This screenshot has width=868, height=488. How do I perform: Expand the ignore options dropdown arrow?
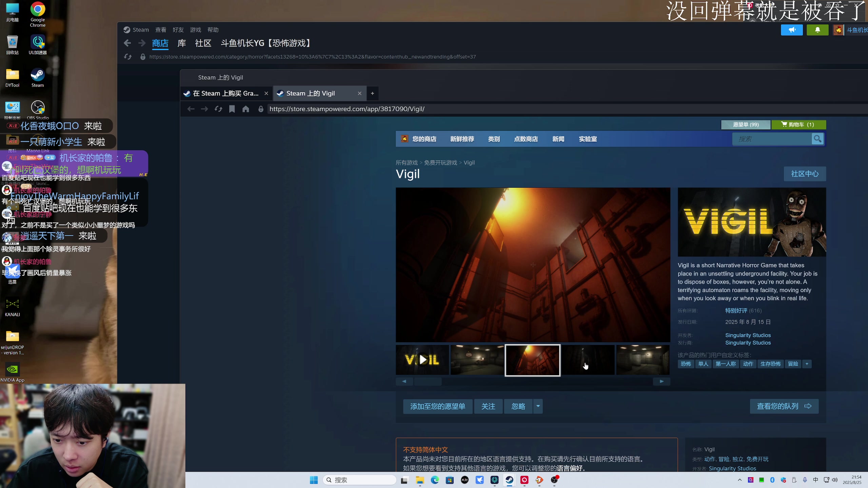(x=538, y=406)
